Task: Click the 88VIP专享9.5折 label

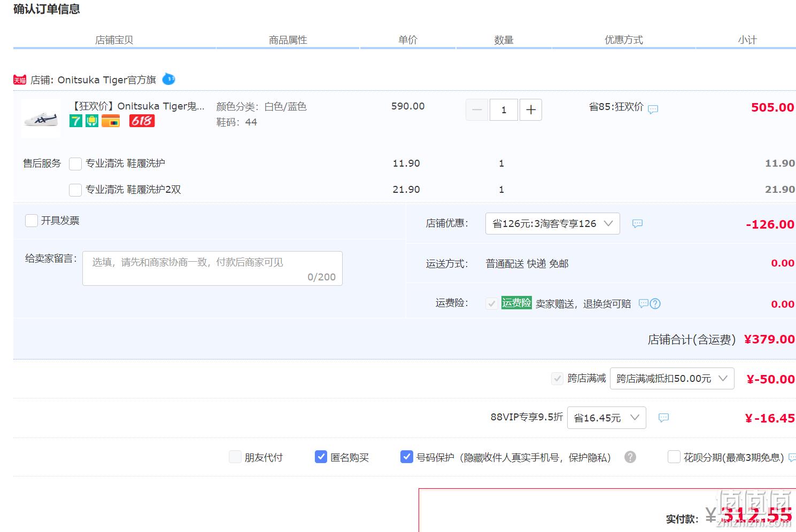Action: pos(527,417)
